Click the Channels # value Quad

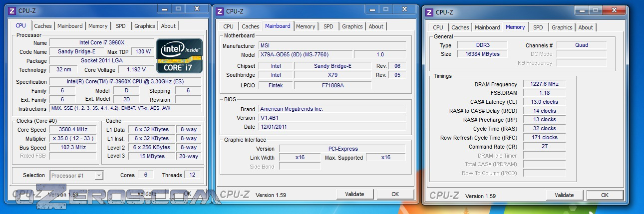click(x=582, y=45)
